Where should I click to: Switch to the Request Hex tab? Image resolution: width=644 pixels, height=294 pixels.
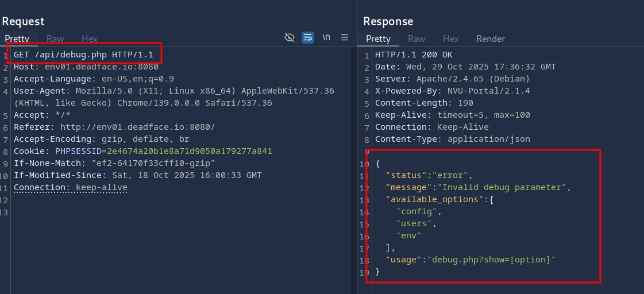pyautogui.click(x=89, y=39)
